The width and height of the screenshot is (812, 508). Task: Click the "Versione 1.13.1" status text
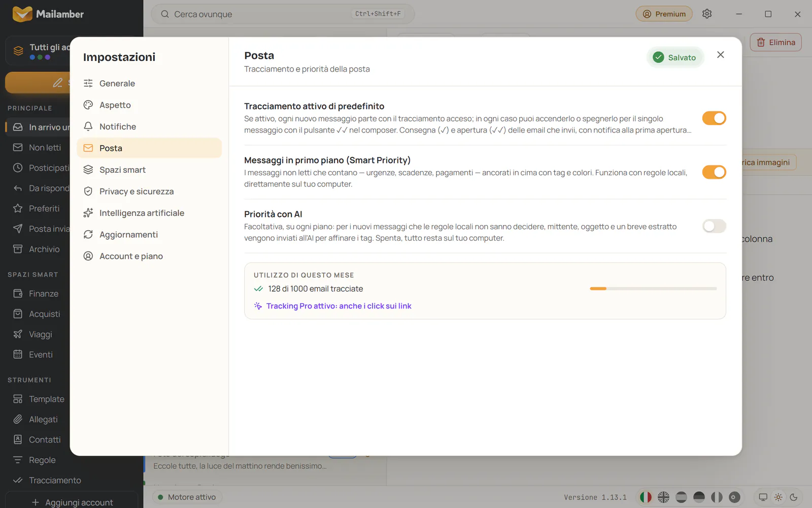[x=595, y=497]
